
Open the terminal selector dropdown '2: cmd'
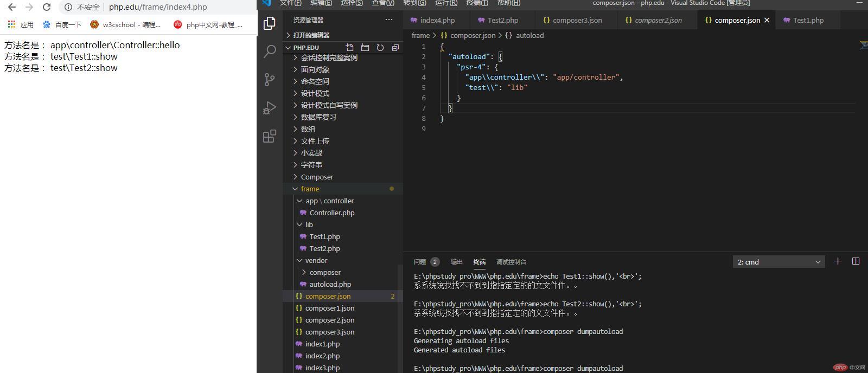point(778,262)
